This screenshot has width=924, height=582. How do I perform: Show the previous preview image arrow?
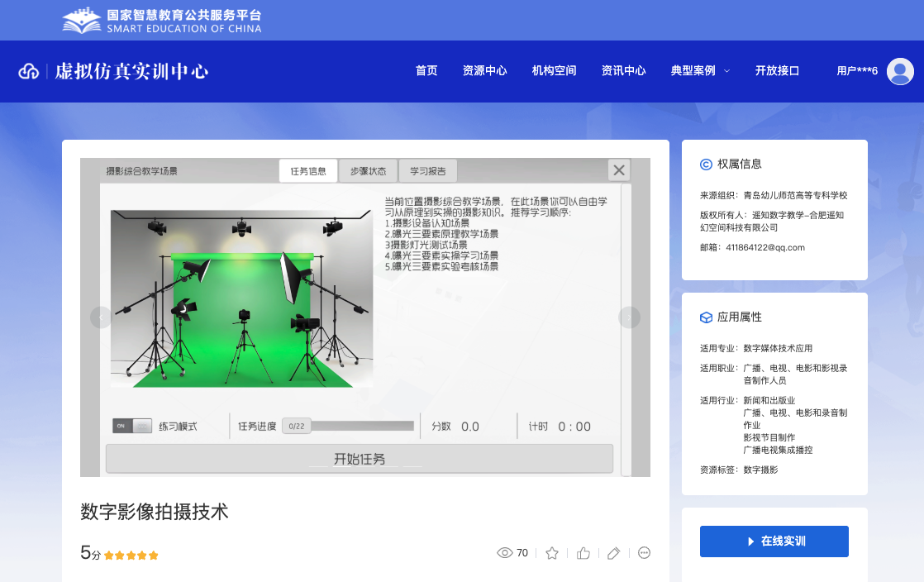click(x=101, y=317)
